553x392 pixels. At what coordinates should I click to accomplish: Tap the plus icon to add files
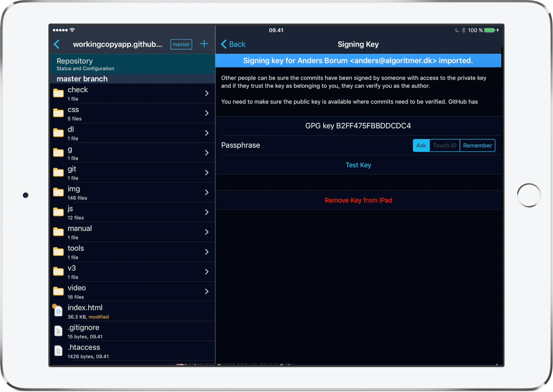204,44
